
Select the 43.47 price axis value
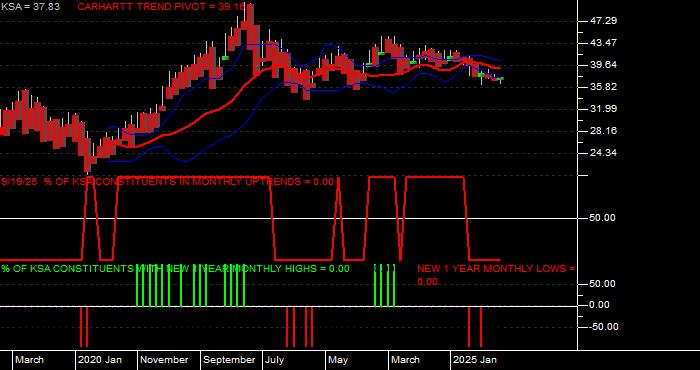click(x=605, y=43)
